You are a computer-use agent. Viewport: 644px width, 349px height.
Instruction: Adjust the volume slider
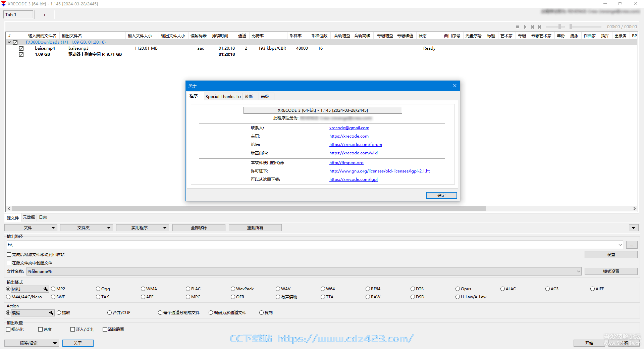[555, 27]
